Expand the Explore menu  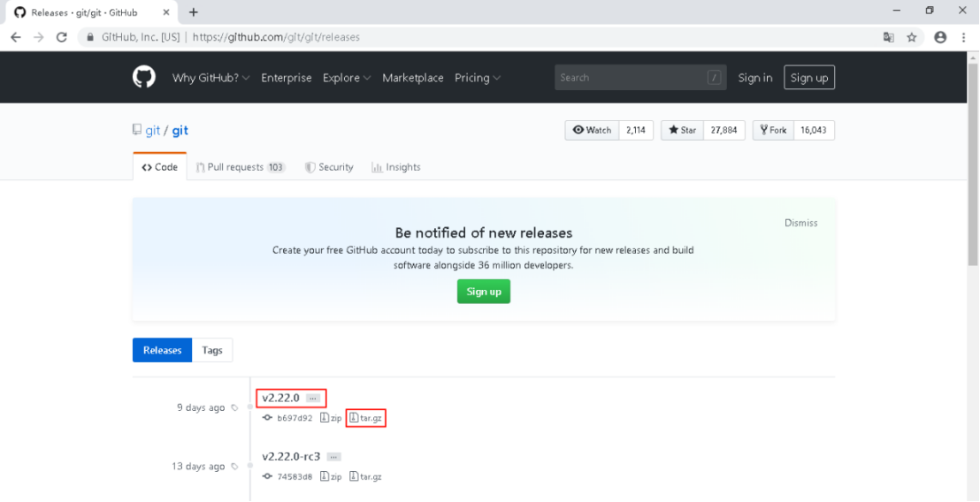tap(347, 78)
